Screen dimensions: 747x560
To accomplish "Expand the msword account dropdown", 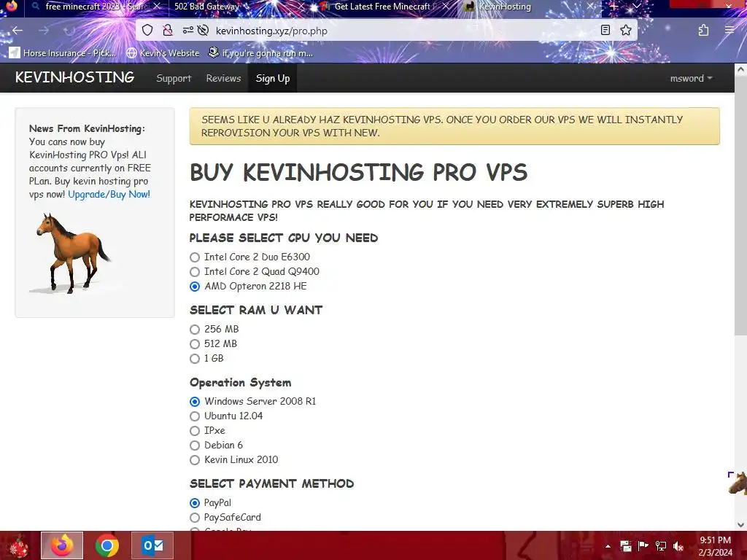I will pyautogui.click(x=692, y=78).
